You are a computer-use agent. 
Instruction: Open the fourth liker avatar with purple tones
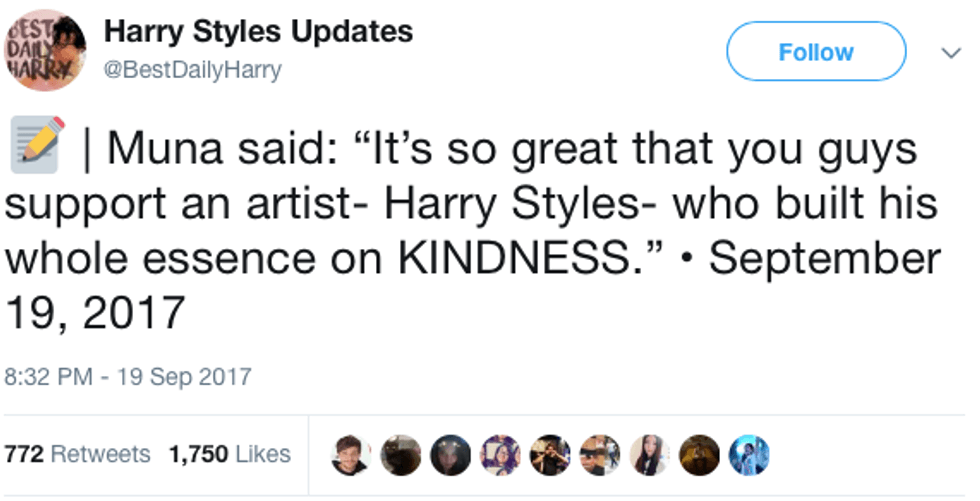pos(500,455)
